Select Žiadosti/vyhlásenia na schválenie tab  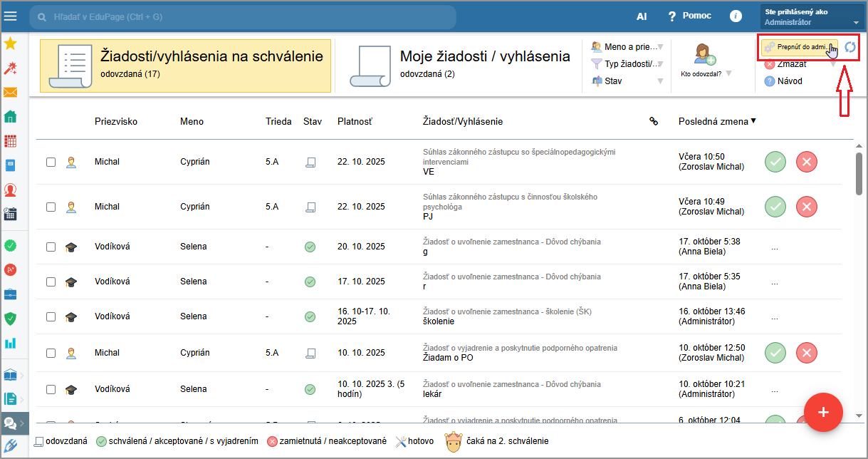[185, 66]
